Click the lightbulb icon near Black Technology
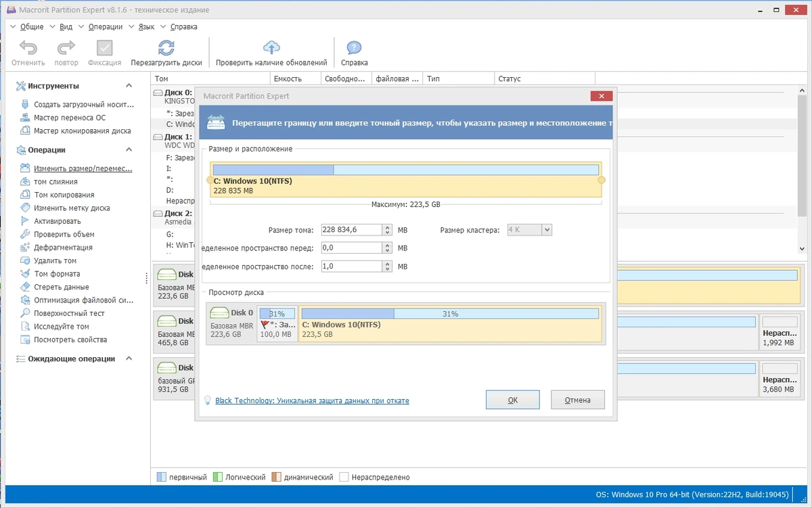The height and width of the screenshot is (508, 812). [x=208, y=400]
